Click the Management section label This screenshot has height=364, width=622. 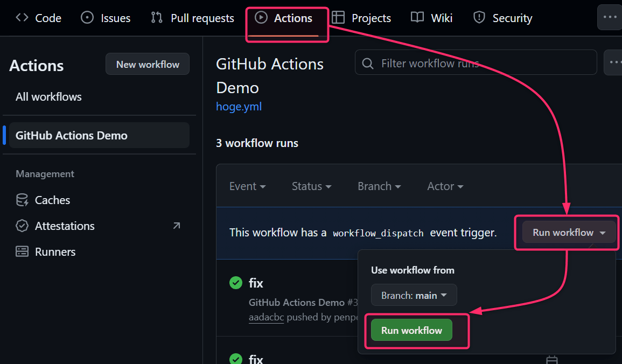45,174
